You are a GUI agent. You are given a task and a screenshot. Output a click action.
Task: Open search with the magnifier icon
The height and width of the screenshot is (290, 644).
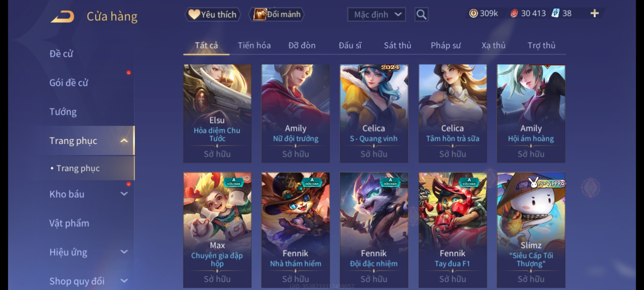[x=421, y=15]
